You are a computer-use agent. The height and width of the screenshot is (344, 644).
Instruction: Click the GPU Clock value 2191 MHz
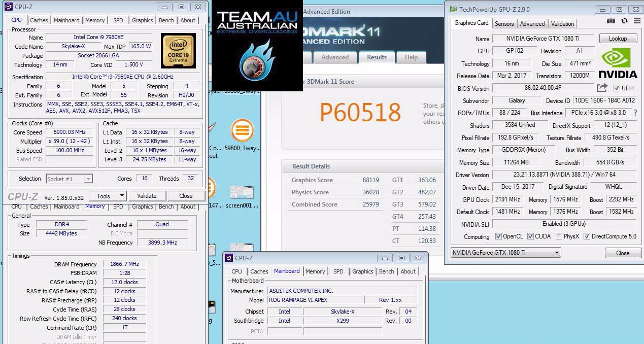[506, 199]
